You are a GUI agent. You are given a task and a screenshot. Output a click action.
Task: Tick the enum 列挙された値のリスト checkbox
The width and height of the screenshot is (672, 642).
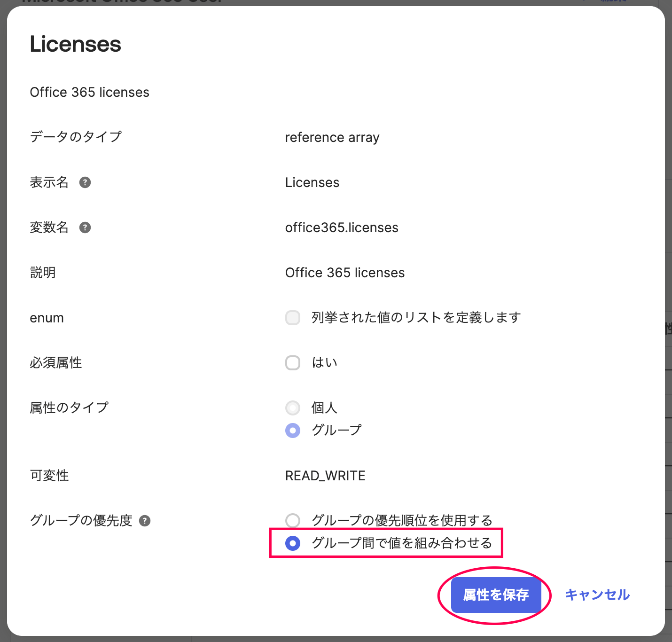[x=293, y=318]
